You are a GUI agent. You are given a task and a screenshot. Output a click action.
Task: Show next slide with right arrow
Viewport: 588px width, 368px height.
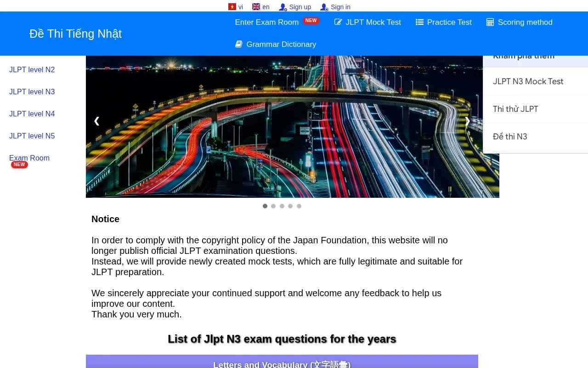(467, 121)
